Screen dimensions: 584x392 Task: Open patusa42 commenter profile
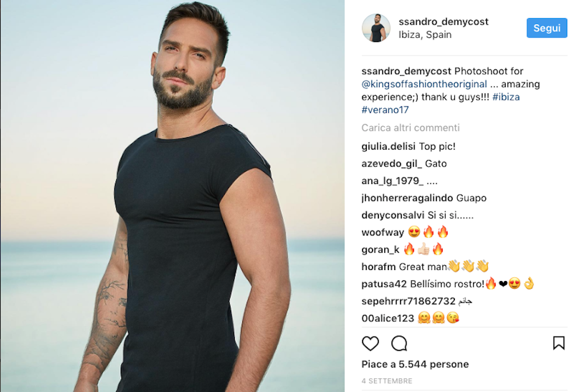pyautogui.click(x=384, y=284)
